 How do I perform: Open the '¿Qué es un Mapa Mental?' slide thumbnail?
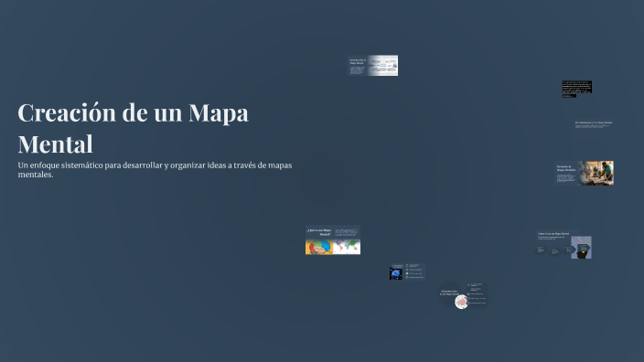333,240
